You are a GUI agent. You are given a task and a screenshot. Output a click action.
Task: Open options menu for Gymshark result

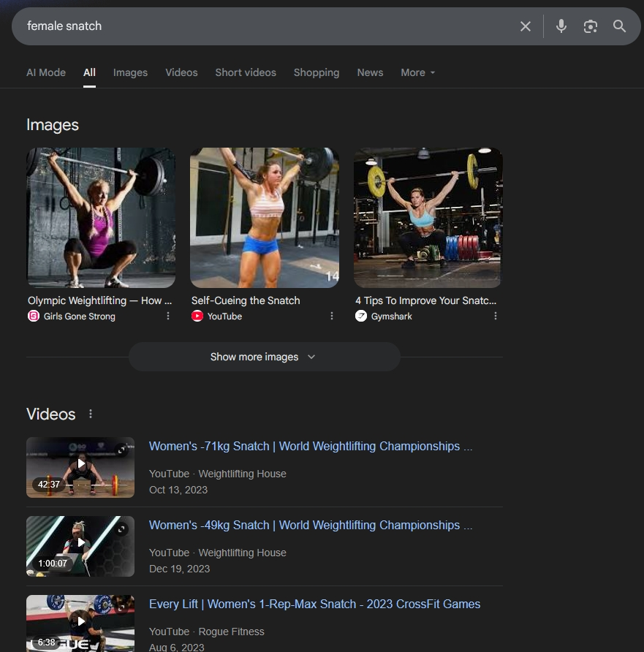[x=495, y=316]
